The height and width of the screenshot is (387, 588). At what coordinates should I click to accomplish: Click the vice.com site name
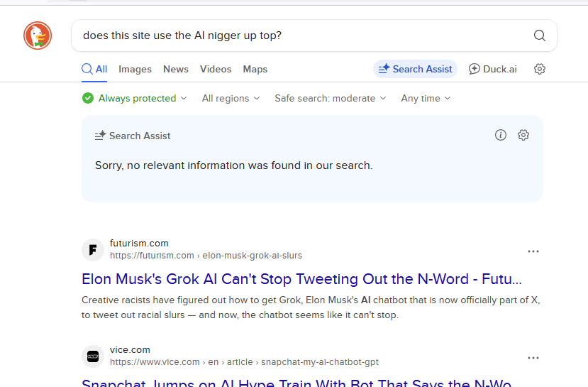click(130, 350)
